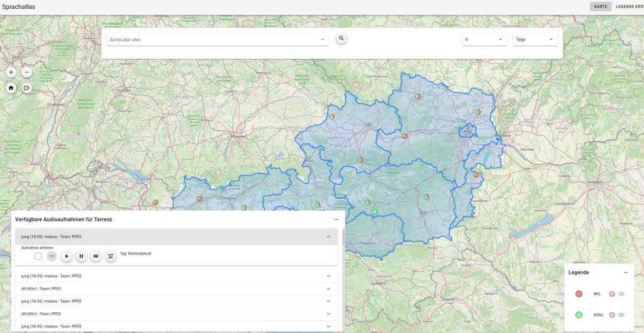
Task: Remove the NPL legend entry
Action: [x=612, y=294]
